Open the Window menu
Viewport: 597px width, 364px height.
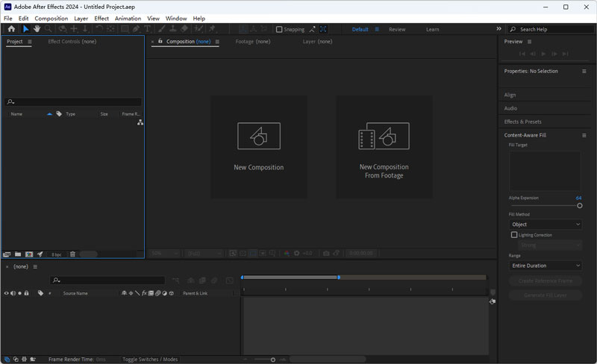pyautogui.click(x=176, y=19)
